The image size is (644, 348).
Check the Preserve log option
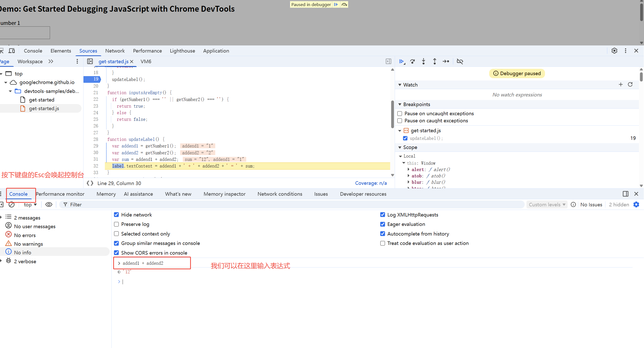[117, 224]
